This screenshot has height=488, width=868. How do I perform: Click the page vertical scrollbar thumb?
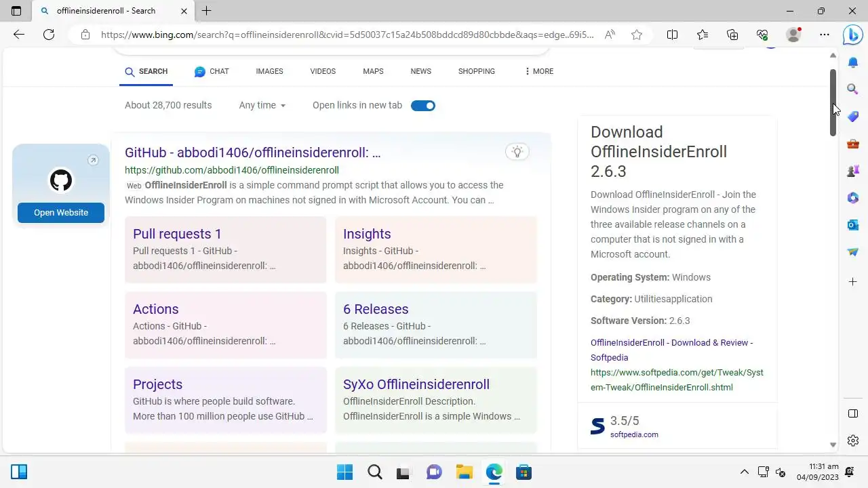click(x=833, y=102)
